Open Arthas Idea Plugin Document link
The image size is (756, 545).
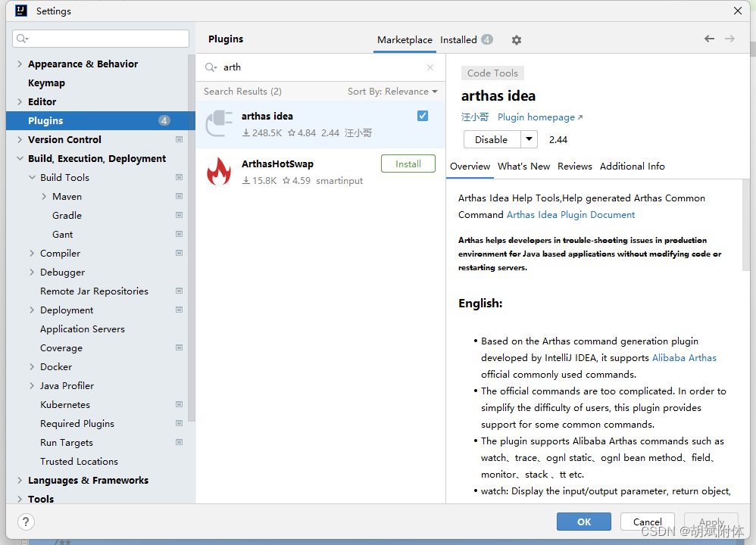pos(571,215)
